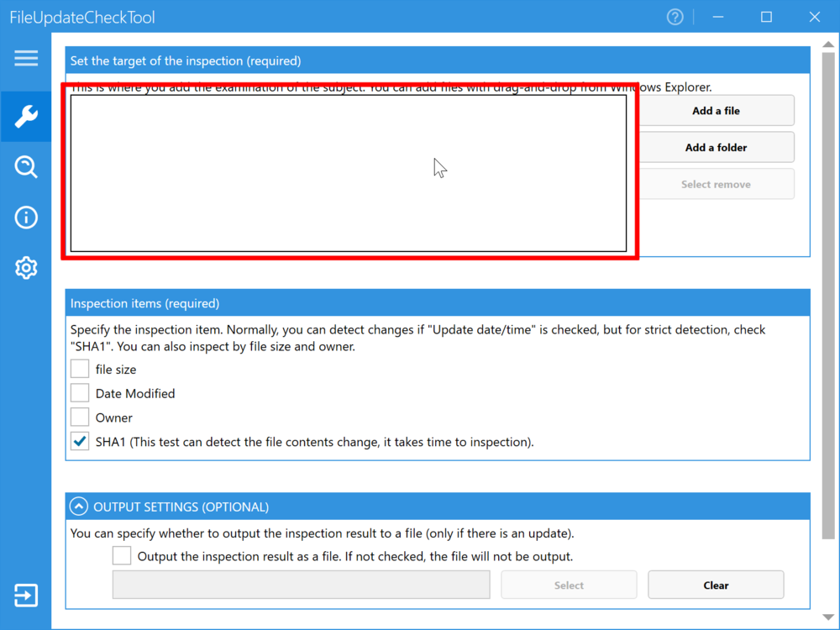The height and width of the screenshot is (630, 840).
Task: Click the exit icon at sidebar bottom
Action: [26, 596]
